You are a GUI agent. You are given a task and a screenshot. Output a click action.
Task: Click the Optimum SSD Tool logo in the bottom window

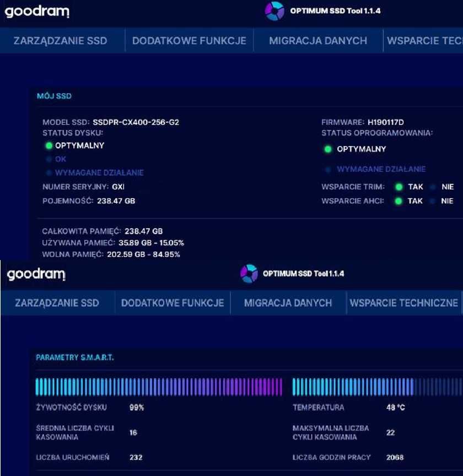pyautogui.click(x=249, y=273)
